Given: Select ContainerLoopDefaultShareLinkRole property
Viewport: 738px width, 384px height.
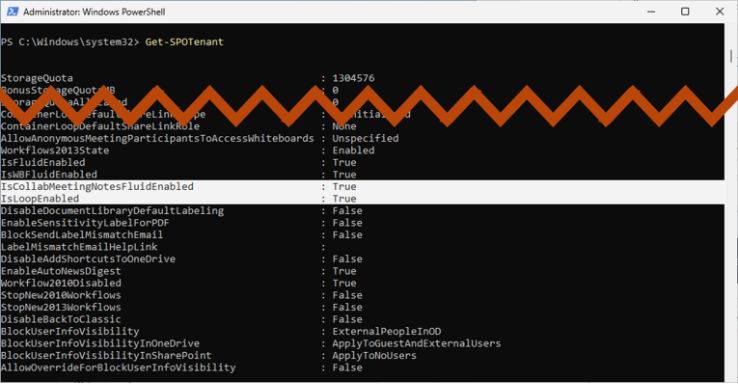Looking at the screenshot, I should [100, 126].
